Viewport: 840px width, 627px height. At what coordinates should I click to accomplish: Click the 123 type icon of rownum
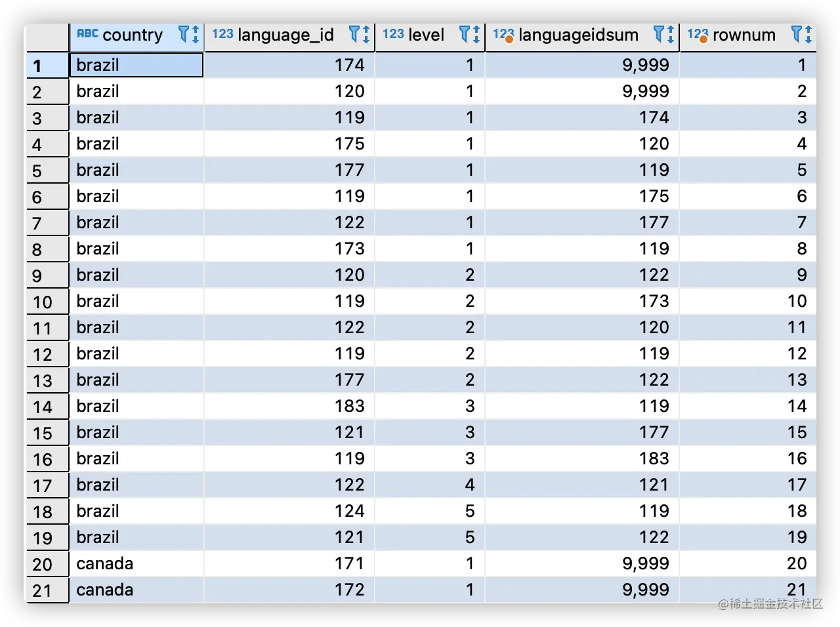(x=698, y=35)
